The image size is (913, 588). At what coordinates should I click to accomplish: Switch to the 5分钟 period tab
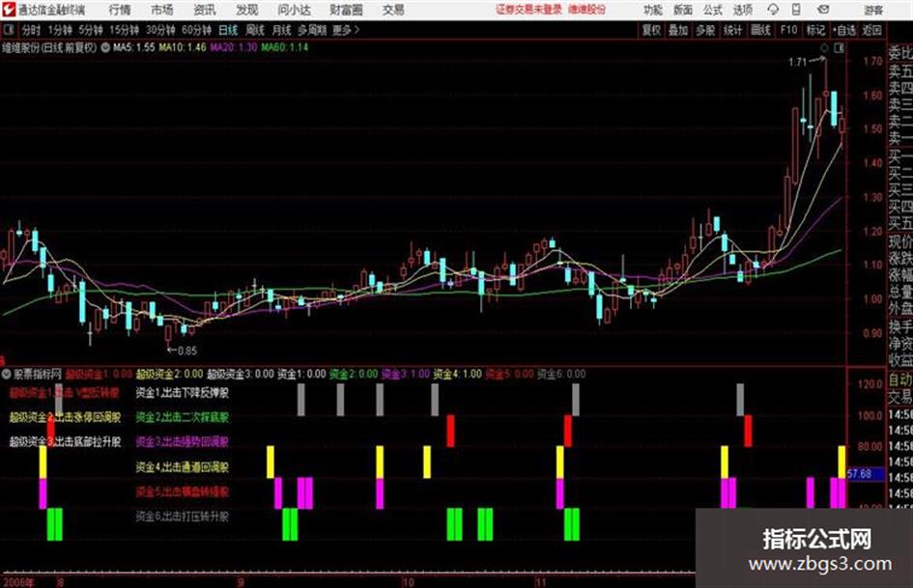point(90,30)
